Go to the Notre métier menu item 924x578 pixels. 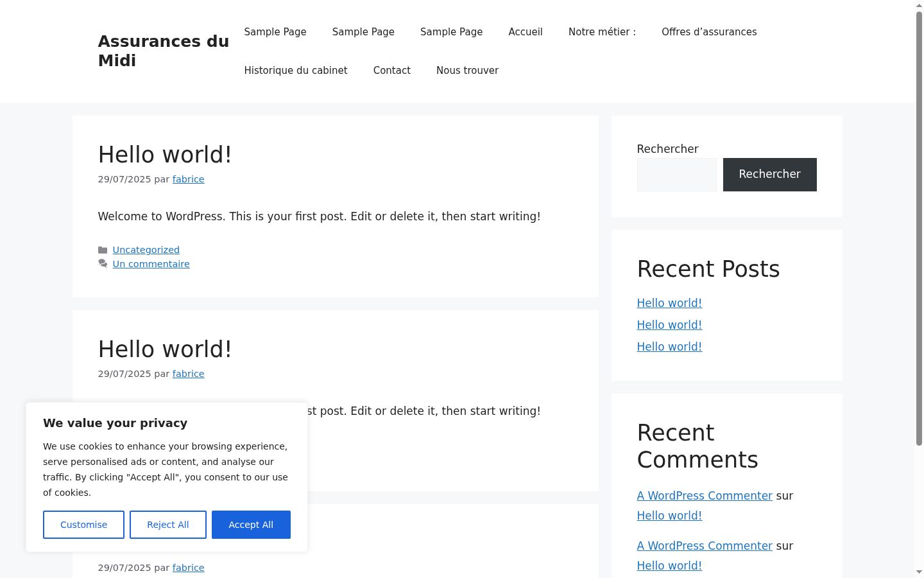602,32
